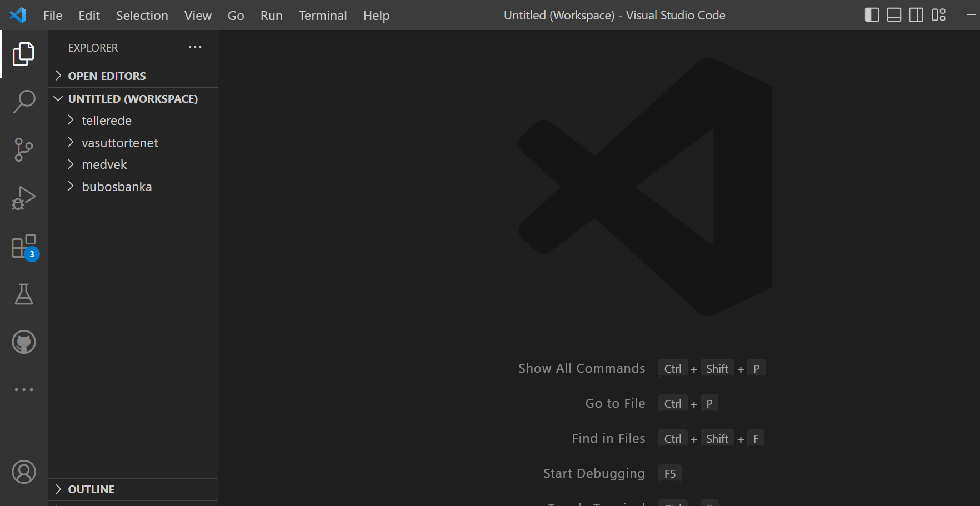Open the Testing flask view

click(x=24, y=294)
